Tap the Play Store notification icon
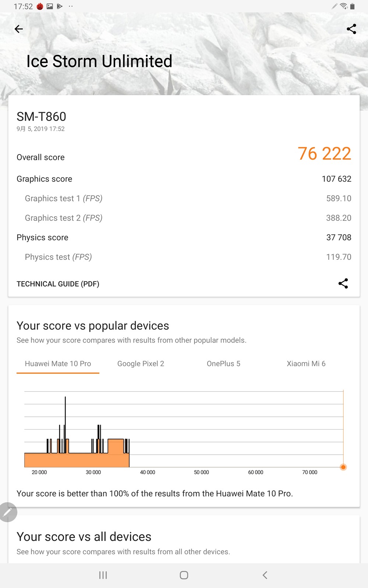The image size is (368, 588). 60,6
